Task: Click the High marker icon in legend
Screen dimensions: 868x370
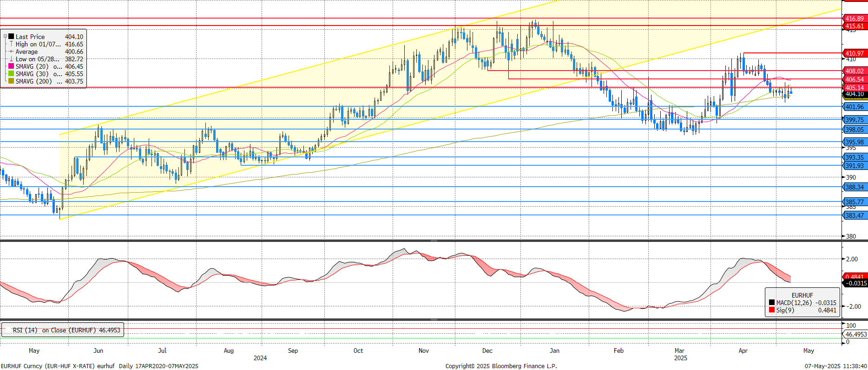Action: pyautogui.click(x=11, y=44)
